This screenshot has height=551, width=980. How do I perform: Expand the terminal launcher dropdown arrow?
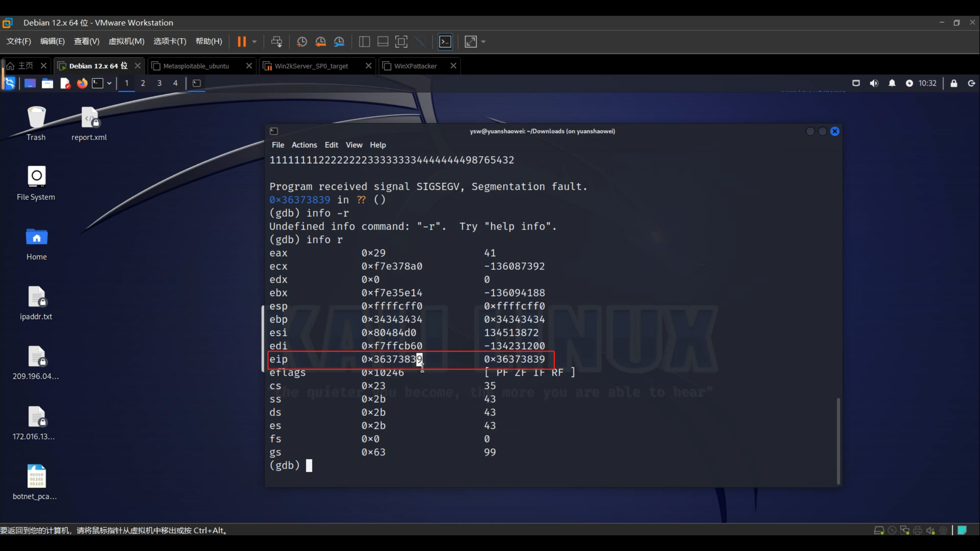(109, 83)
